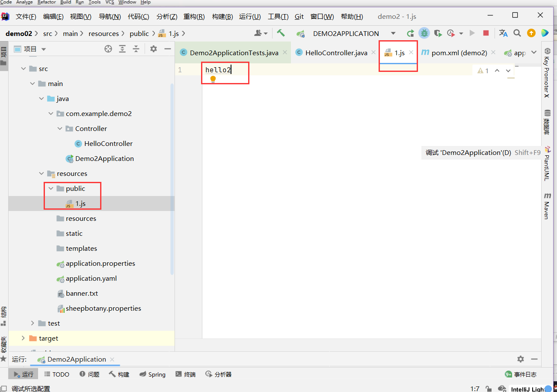Close the 1.js editor tab
Viewport: 557px width, 392px height.
(411, 52)
